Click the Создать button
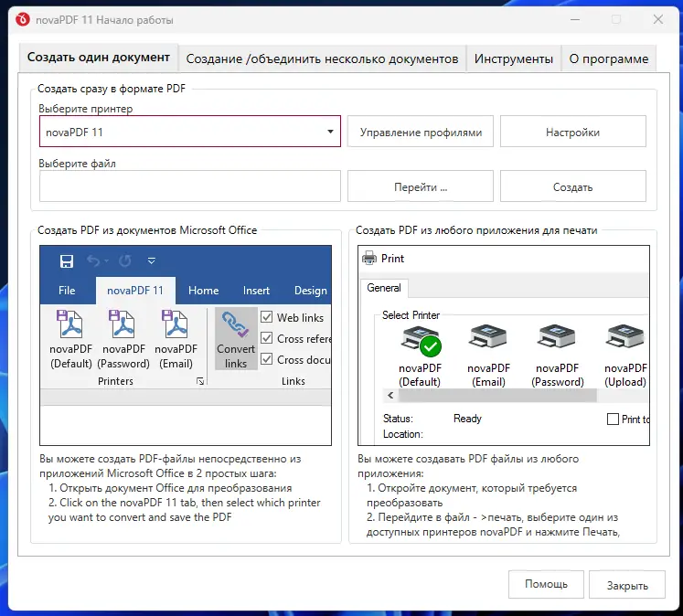Viewport: 683px width, 616px height. pyautogui.click(x=572, y=186)
